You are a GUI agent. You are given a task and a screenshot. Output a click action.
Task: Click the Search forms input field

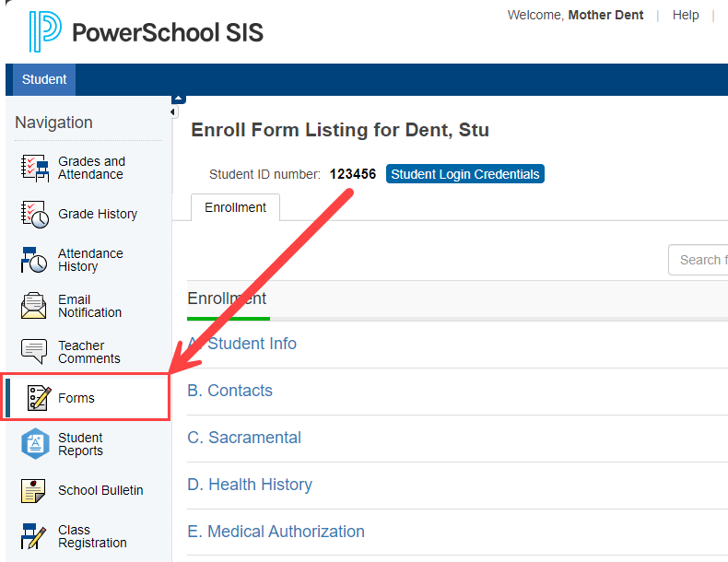tap(699, 260)
